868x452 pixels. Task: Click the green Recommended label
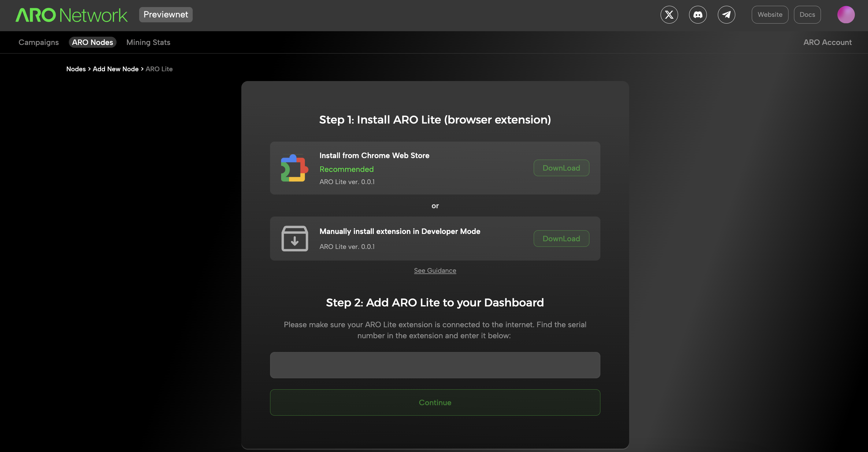347,169
